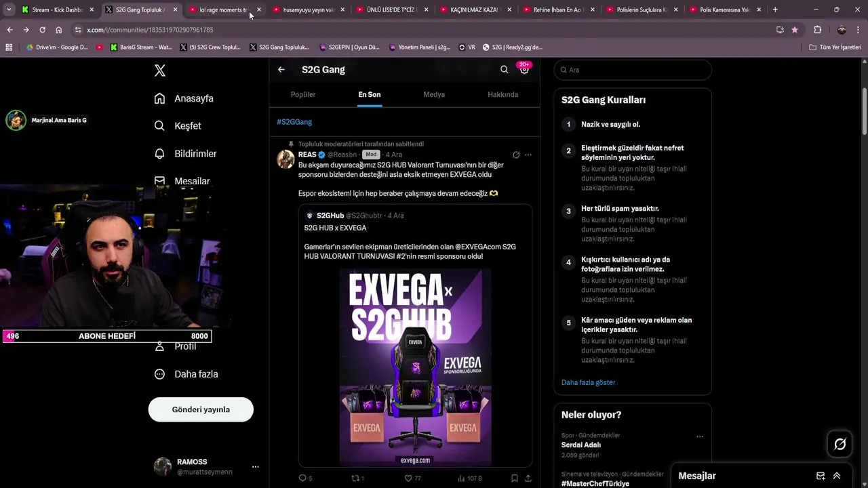Select the En Son tab
This screenshot has height=488, width=868.
pos(370,95)
